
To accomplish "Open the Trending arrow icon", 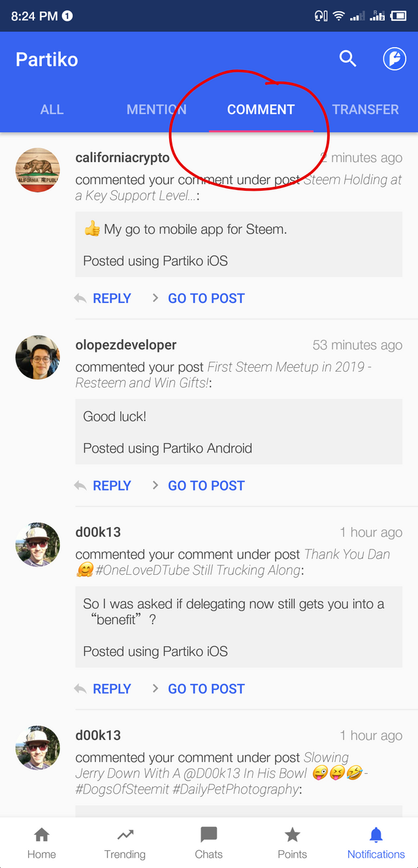I will (125, 834).
